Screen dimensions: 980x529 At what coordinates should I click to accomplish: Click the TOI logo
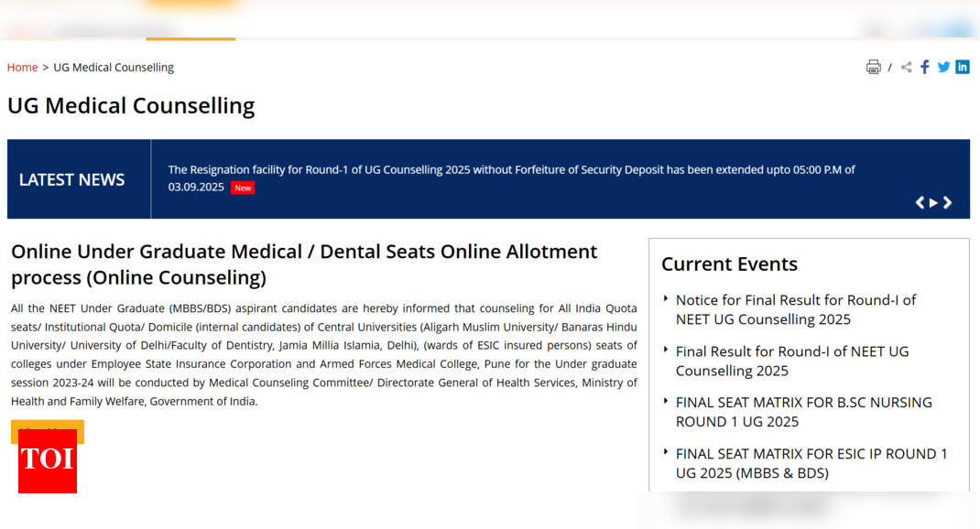click(x=48, y=460)
